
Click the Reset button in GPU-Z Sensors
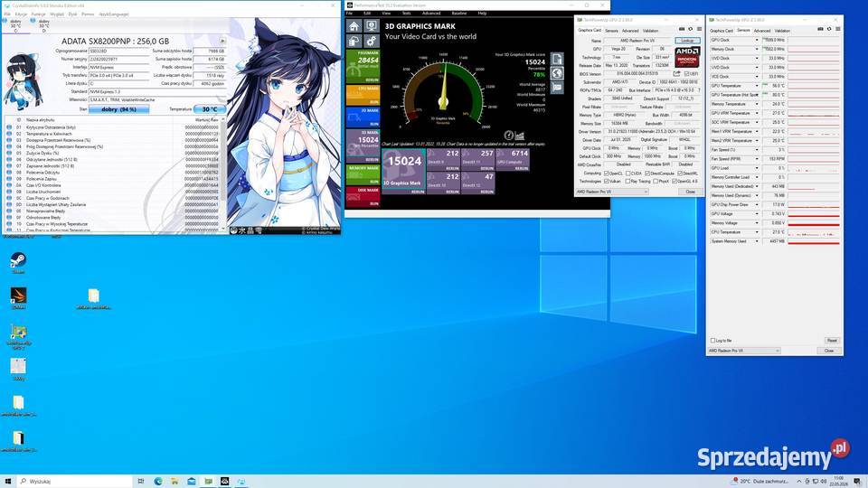pyautogui.click(x=832, y=341)
